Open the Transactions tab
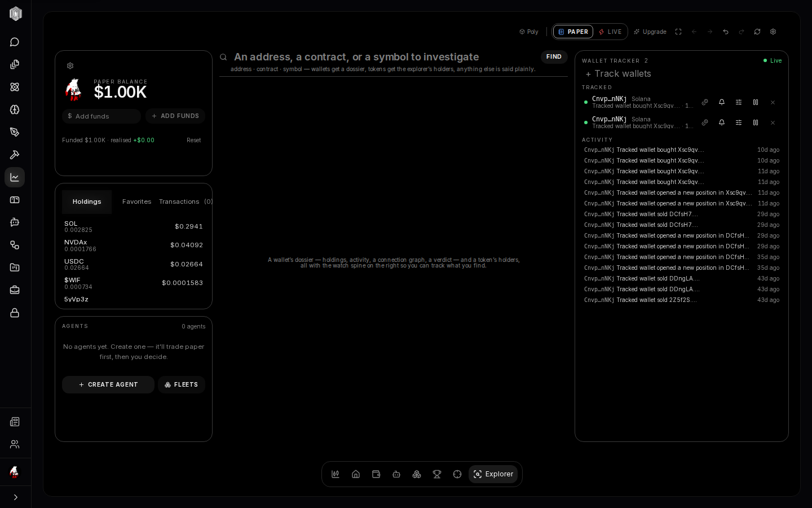The image size is (812, 508). tap(185, 202)
